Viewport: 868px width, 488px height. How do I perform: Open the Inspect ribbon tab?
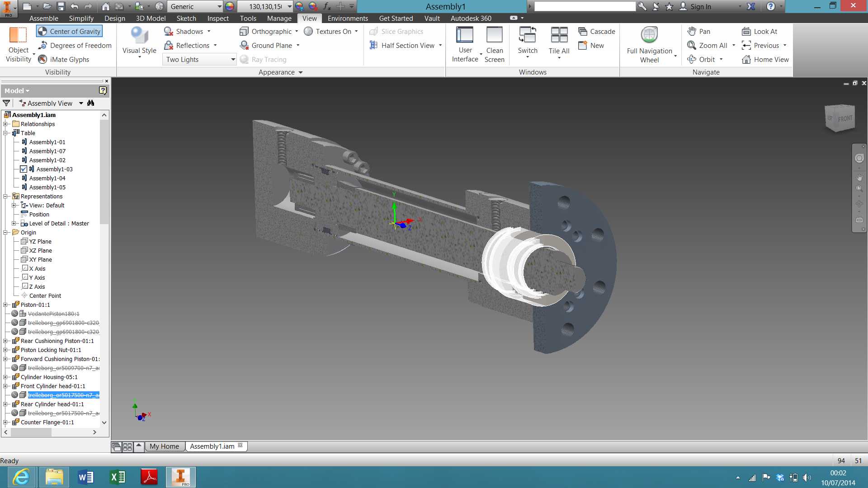point(218,18)
